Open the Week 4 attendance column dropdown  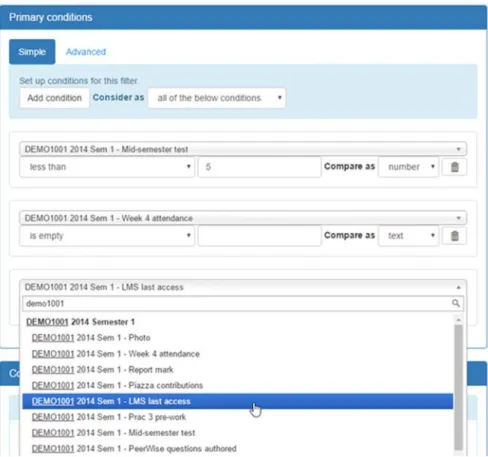point(243,218)
